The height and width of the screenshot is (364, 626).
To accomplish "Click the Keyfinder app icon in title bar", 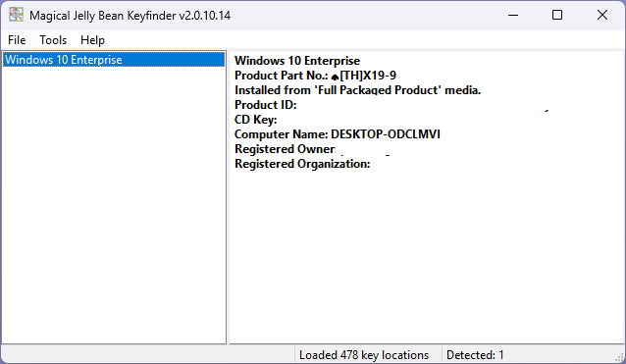I will coord(17,15).
